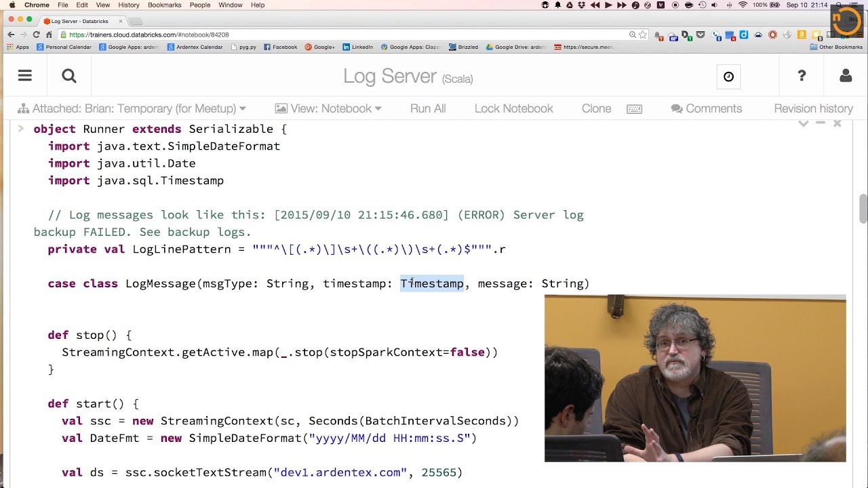Open the Comments panel
The width and height of the screenshot is (868, 488).
(707, 108)
